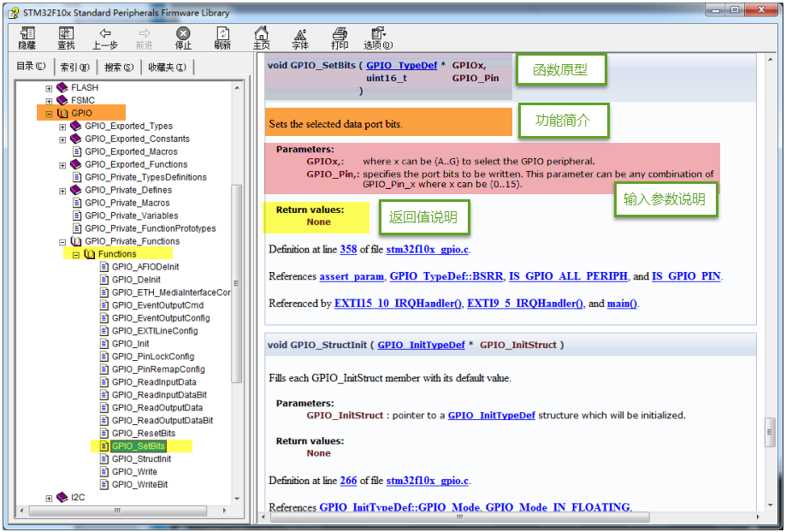Open the assert_param reference link

[x=352, y=276]
